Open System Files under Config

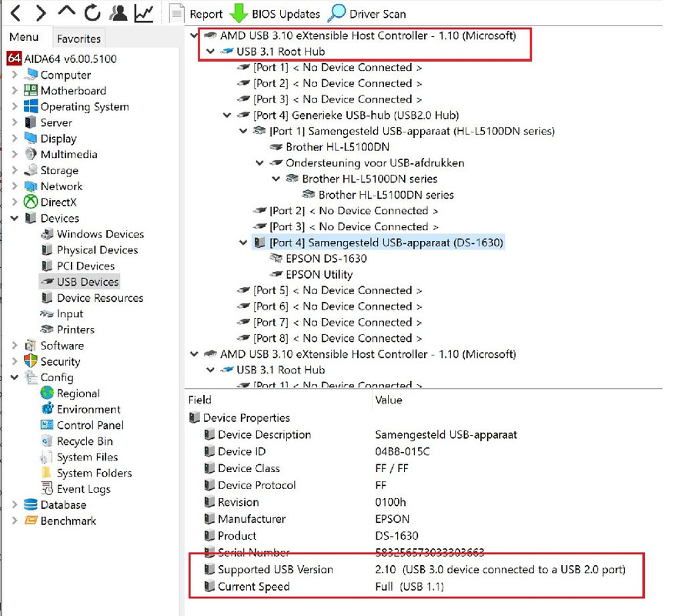(87, 457)
